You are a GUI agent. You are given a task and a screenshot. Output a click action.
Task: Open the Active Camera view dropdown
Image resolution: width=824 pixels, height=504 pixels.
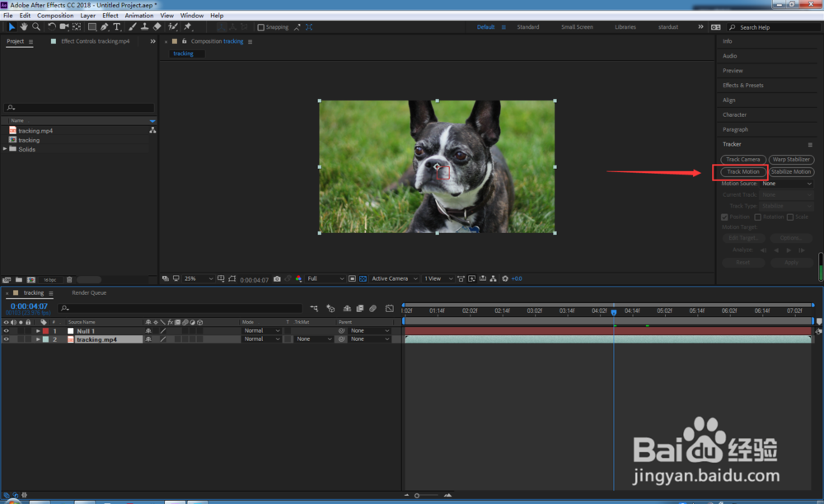395,279
